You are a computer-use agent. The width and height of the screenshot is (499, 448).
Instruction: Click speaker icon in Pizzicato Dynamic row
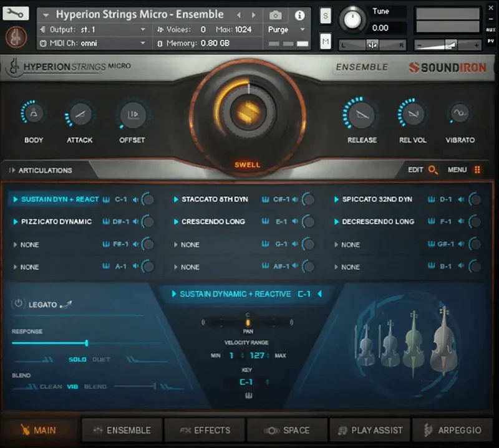(136, 221)
